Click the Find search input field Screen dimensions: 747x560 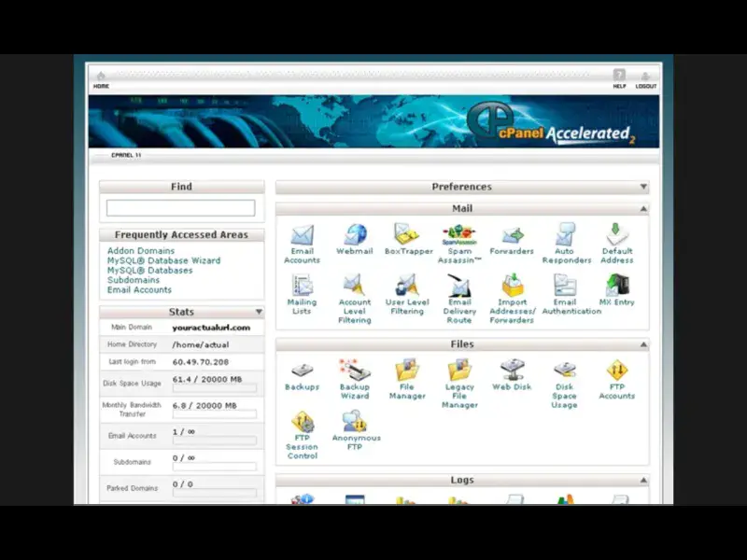coord(180,207)
